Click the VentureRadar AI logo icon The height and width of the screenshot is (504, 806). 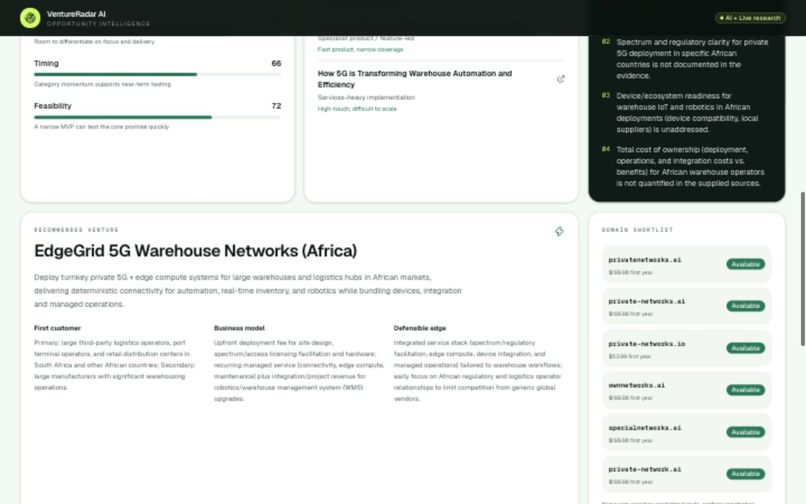click(30, 18)
